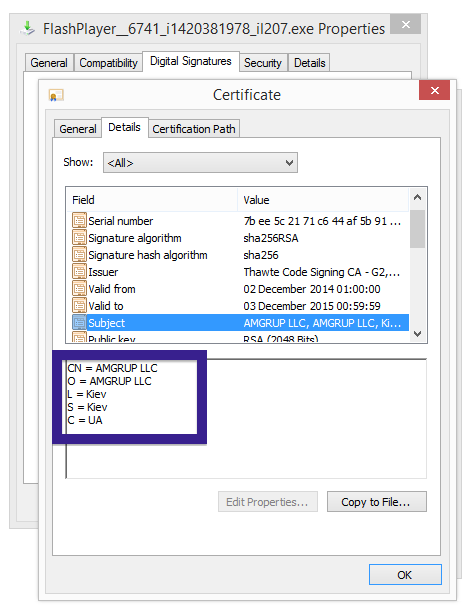Click O = AMGRUP LLC in details box
The height and width of the screenshot is (614, 472).
click(109, 381)
